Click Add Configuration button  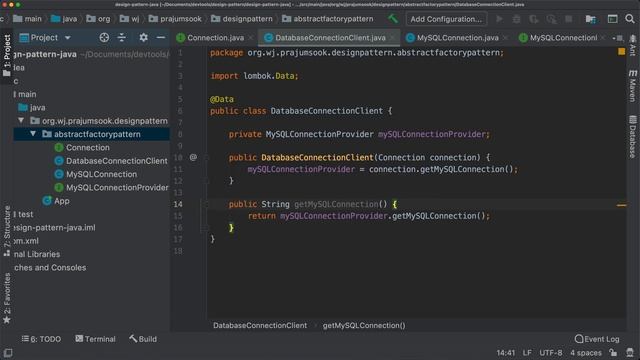coord(446,19)
